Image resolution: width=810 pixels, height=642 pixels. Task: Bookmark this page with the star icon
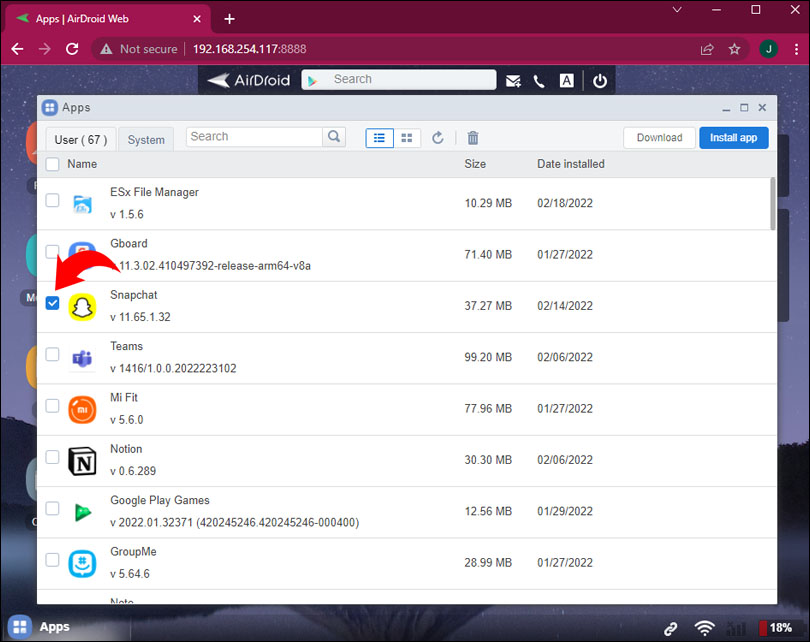click(734, 49)
